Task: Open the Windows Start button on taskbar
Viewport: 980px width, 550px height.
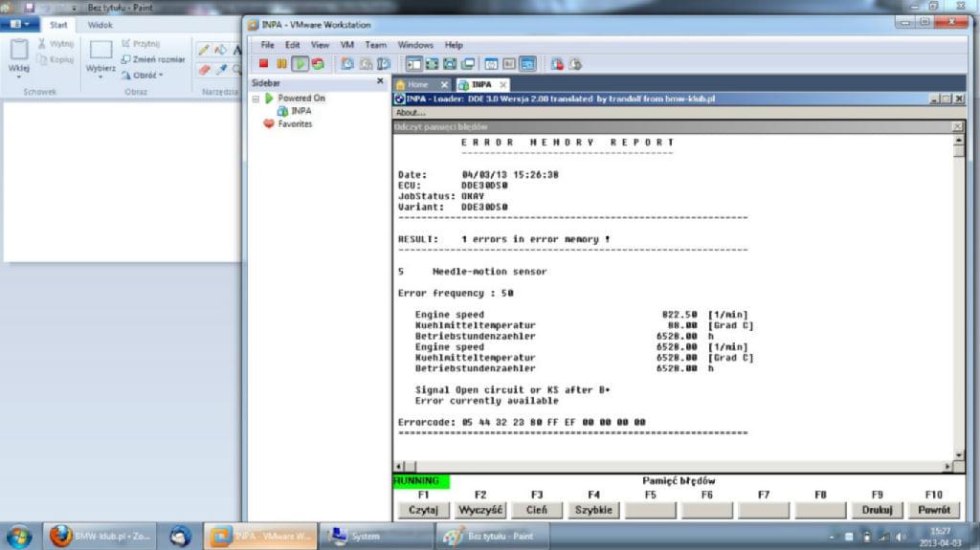Action: coord(19,537)
